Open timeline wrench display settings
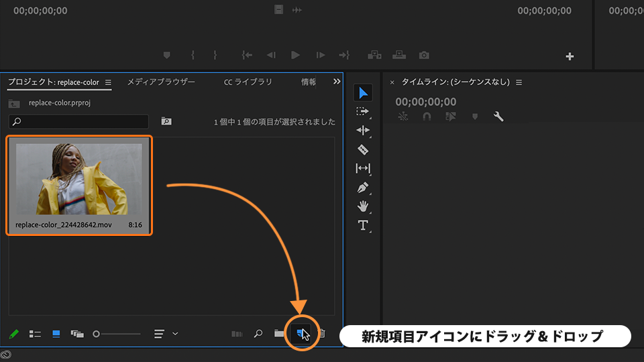 point(498,116)
